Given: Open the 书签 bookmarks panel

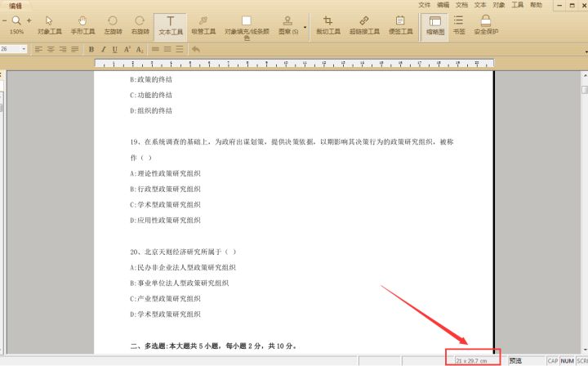Looking at the screenshot, I should (x=459, y=25).
